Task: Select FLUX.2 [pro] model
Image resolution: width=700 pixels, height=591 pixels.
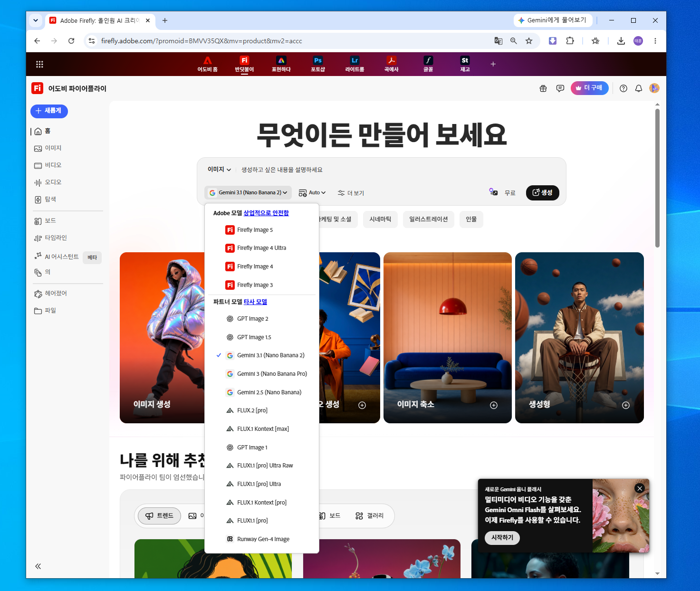Action: (x=262, y=410)
